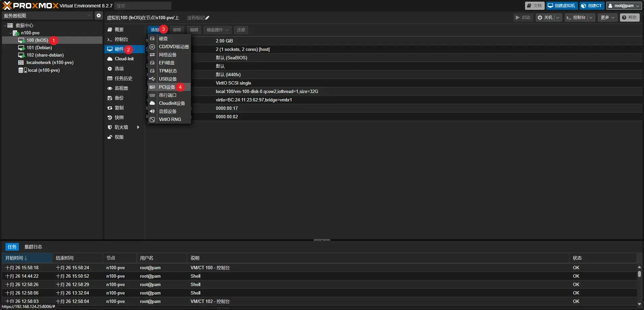Viewport: 644px width, 310px height.
Task: Expand the server view dropdown
Action: point(89,15)
